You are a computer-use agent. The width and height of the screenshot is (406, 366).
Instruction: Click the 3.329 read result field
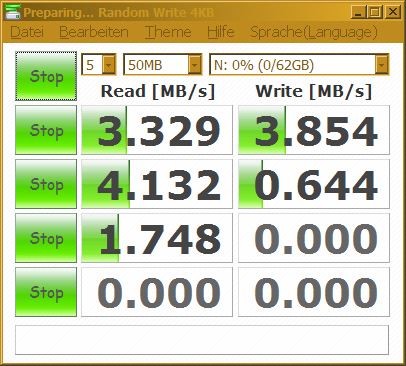pyautogui.click(x=157, y=130)
